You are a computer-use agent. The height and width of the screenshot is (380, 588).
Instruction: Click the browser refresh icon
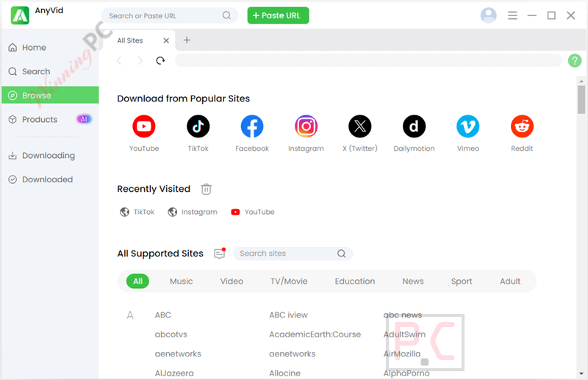[x=160, y=60]
